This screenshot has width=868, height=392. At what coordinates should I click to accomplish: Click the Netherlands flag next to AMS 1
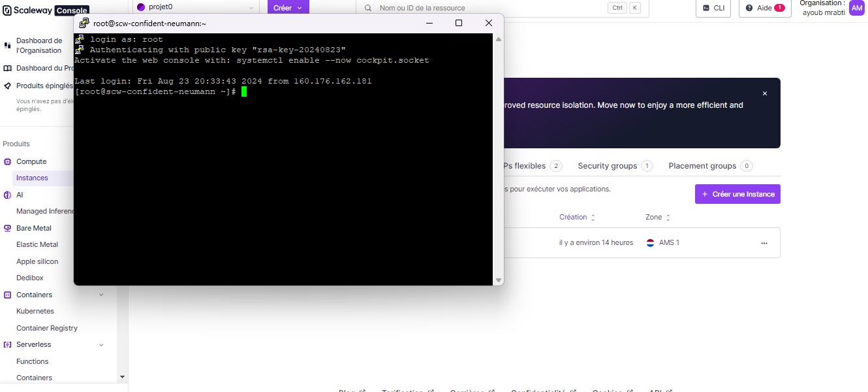point(650,242)
